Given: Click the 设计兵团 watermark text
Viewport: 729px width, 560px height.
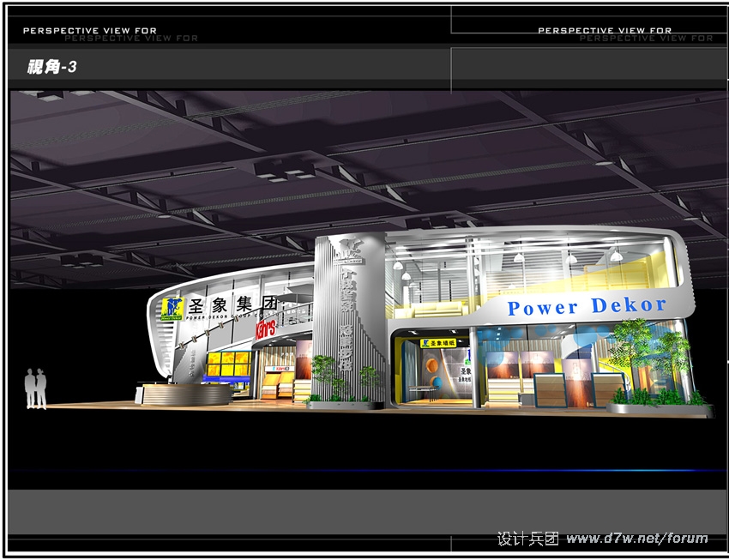Looking at the screenshot, I should pos(527,539).
